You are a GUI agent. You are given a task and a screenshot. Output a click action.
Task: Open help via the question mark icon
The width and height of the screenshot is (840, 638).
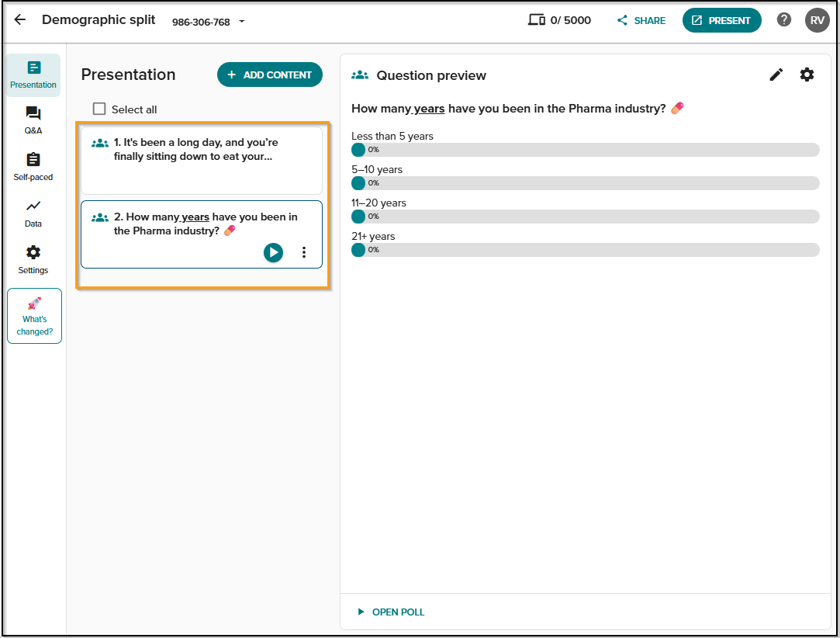pyautogui.click(x=783, y=20)
